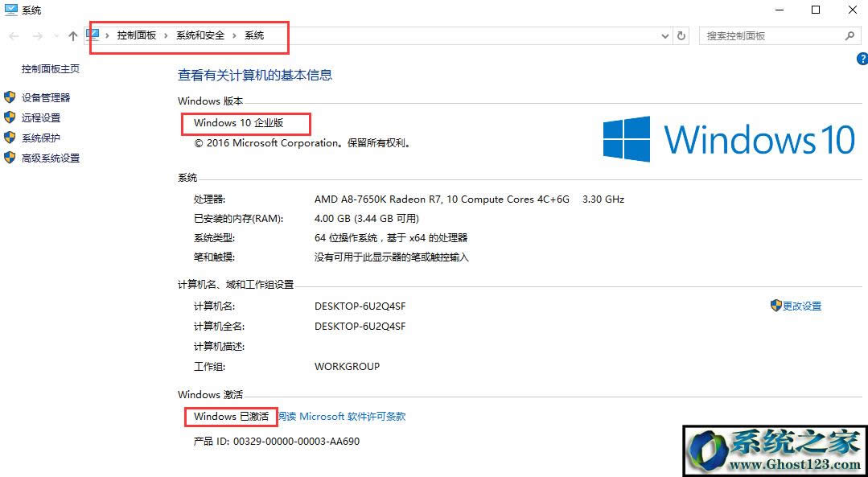Open 阅读 Microsoft 软件许可条款 link
This screenshot has width=868, height=477.
click(x=343, y=416)
